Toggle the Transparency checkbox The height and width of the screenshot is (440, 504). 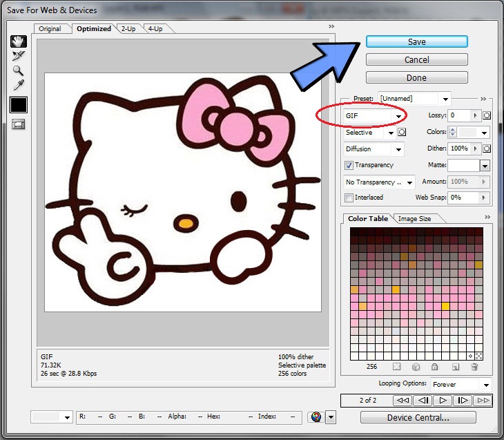tap(349, 165)
